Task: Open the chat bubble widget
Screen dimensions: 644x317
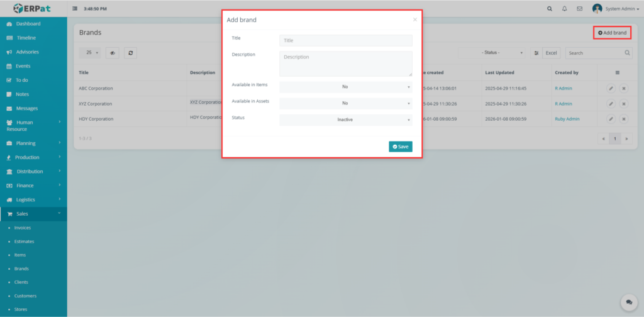Action: point(629,302)
